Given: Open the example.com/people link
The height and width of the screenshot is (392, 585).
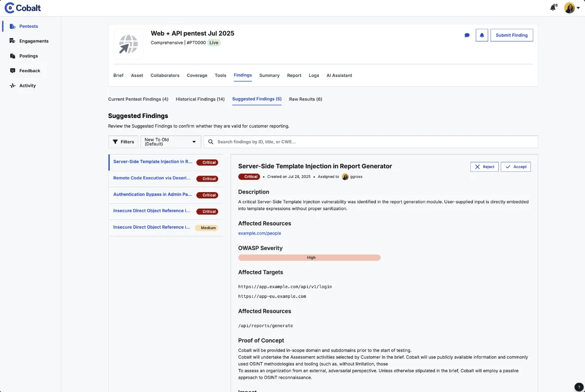Looking at the screenshot, I should click(x=259, y=233).
